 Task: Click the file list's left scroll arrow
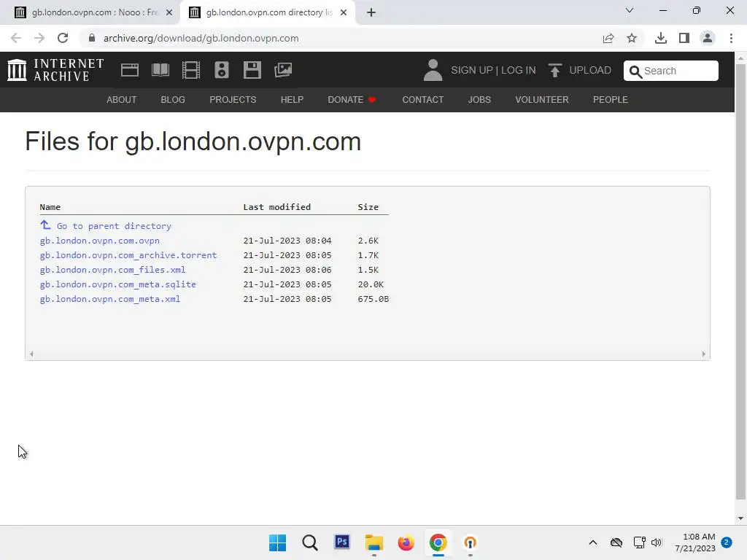[x=31, y=354]
